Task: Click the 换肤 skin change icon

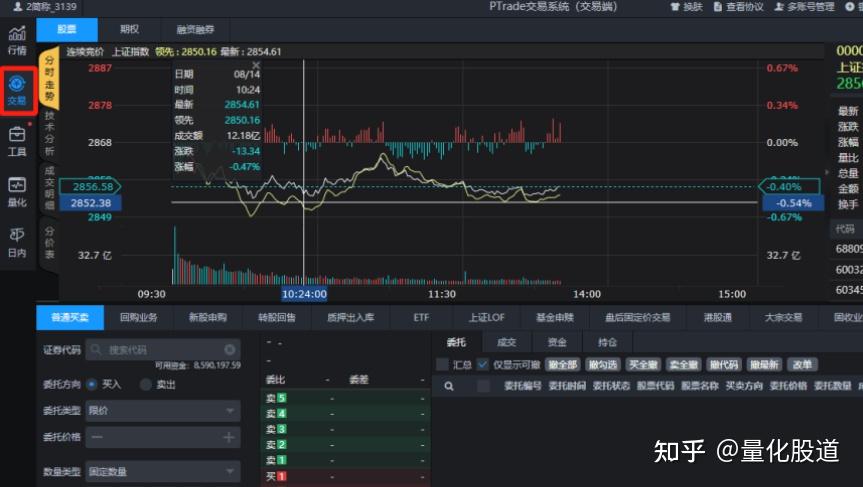Action: coord(686,7)
